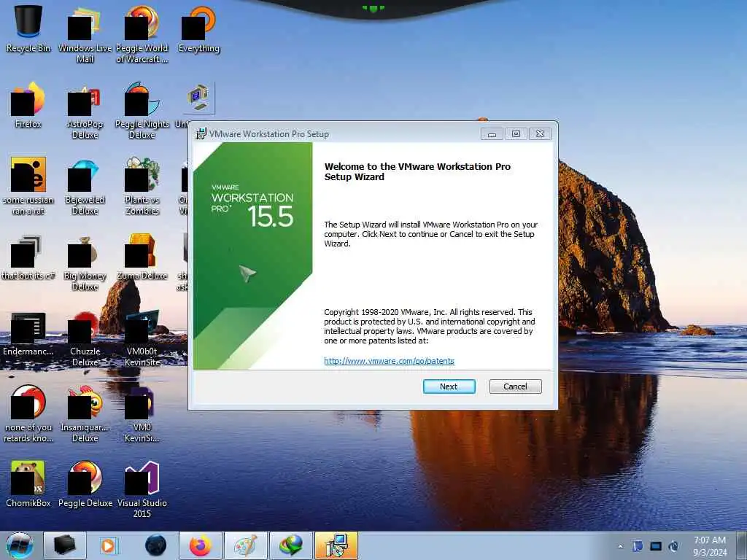The width and height of the screenshot is (747, 560).
Task: Cancel the VMware Workstation Pro setup
Action: (515, 386)
